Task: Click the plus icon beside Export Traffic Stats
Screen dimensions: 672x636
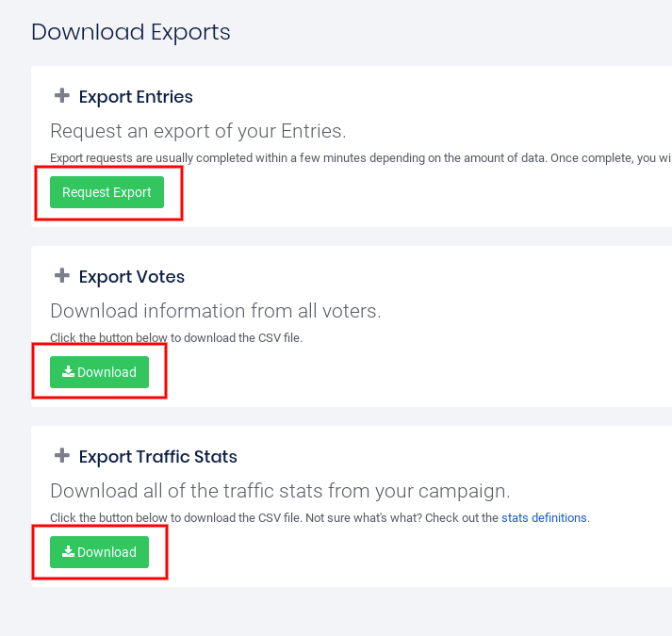Action: coord(62,456)
